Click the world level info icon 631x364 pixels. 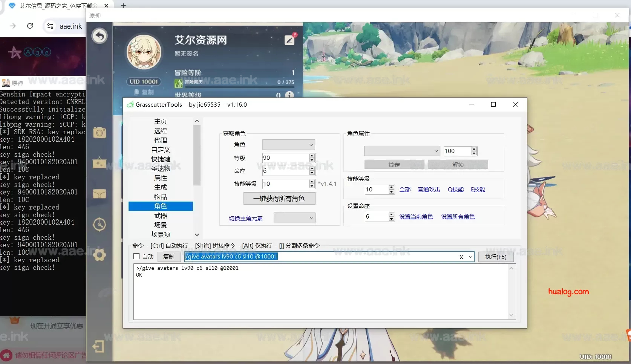pos(289,95)
